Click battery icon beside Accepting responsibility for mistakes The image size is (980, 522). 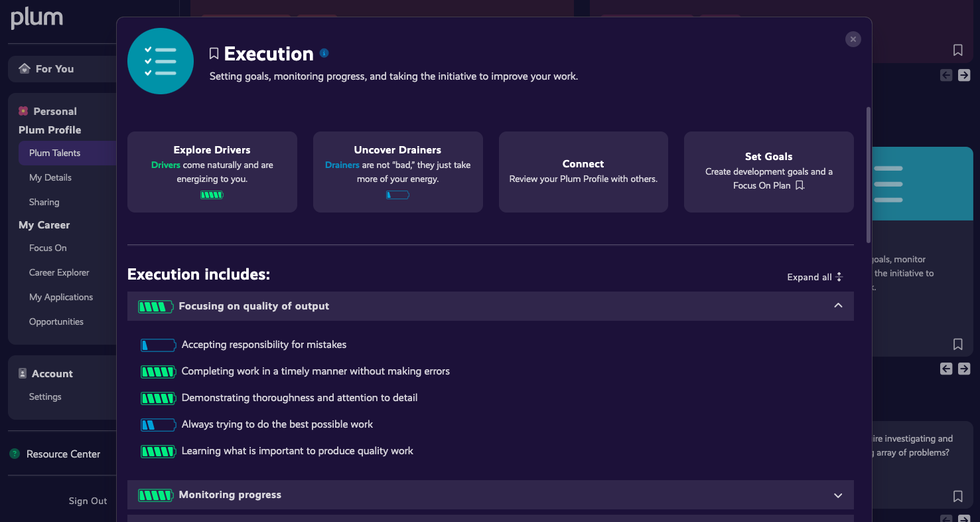click(158, 345)
